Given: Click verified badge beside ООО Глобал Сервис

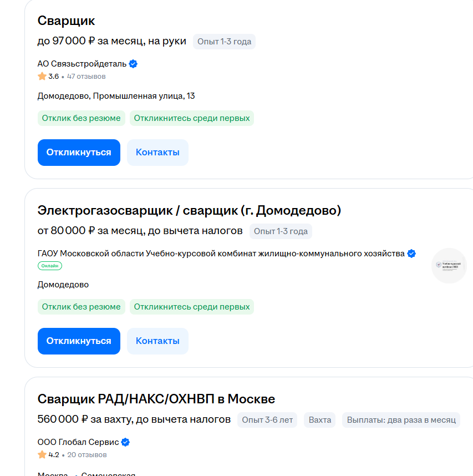Looking at the screenshot, I should point(126,442).
